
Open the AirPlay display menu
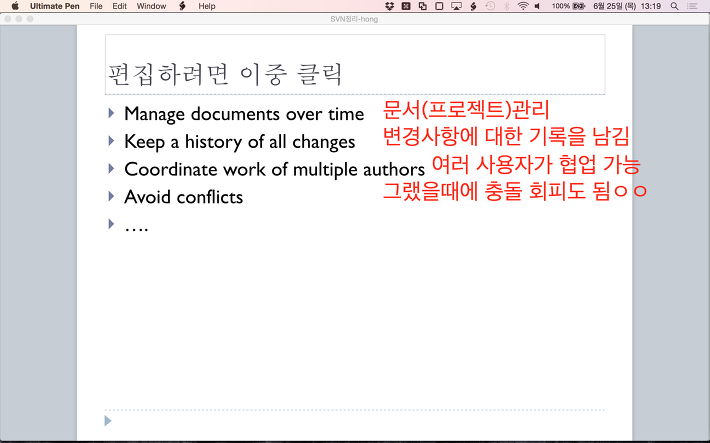pos(456,6)
